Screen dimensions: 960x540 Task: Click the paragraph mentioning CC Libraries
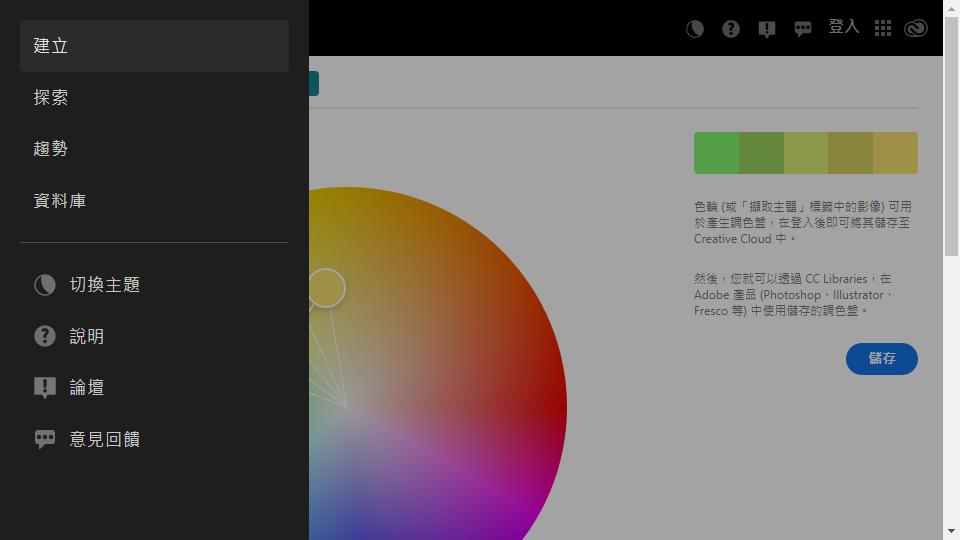793,295
